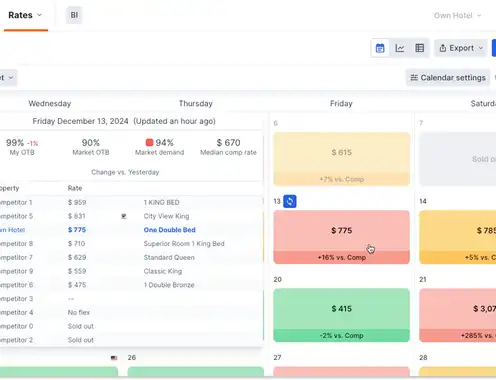Click the $ 670 Median comp rate
This screenshot has height=380, width=496.
[x=228, y=143]
